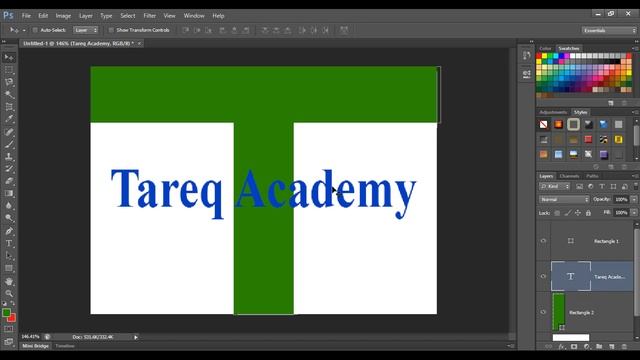The width and height of the screenshot is (640, 360).
Task: Click the Screen Mode icon at toolbox bottom
Action: click(x=9, y=342)
